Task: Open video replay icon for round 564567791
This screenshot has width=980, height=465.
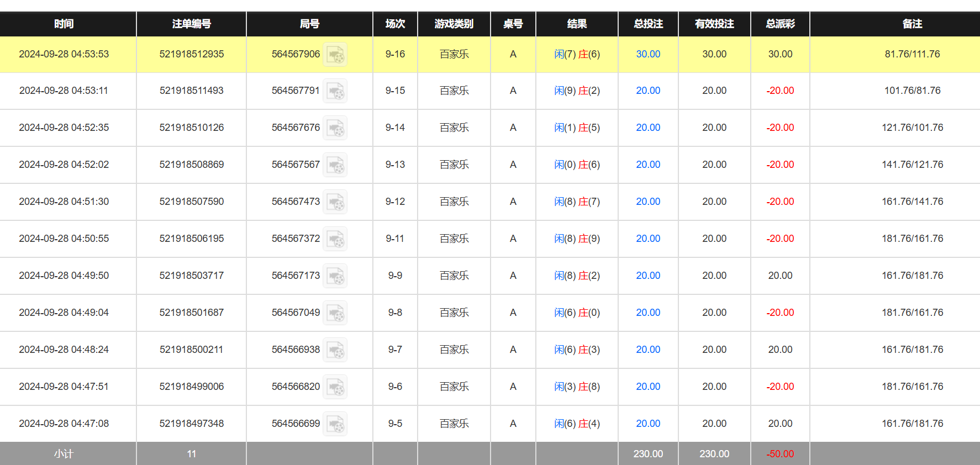Action: (x=335, y=91)
